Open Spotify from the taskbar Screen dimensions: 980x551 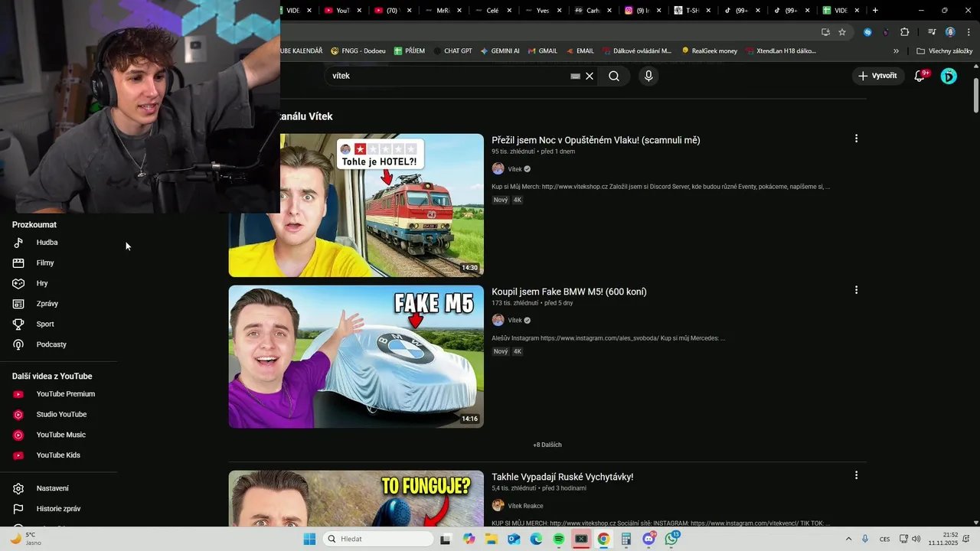(x=559, y=539)
